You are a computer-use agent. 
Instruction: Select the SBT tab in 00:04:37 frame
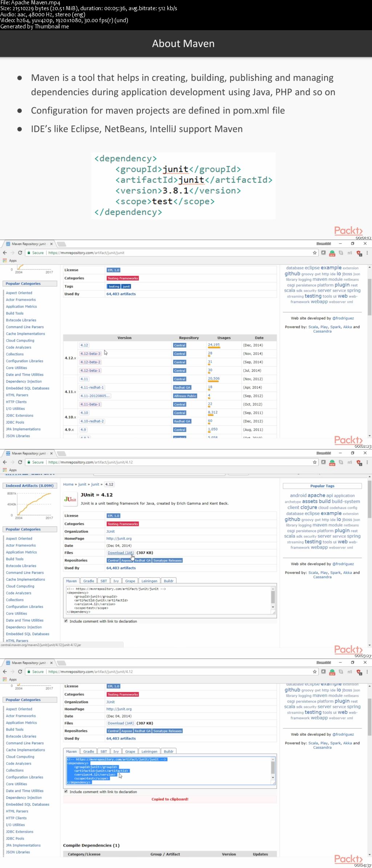[104, 751]
